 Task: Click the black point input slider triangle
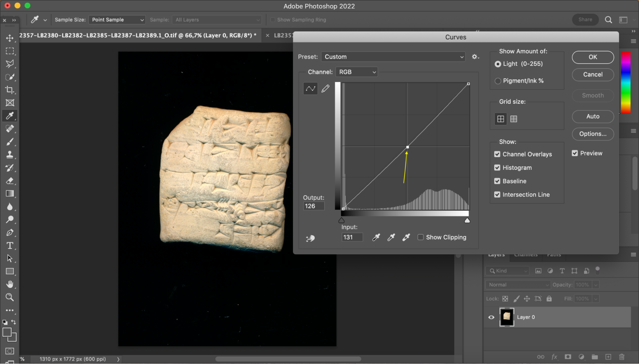341,220
